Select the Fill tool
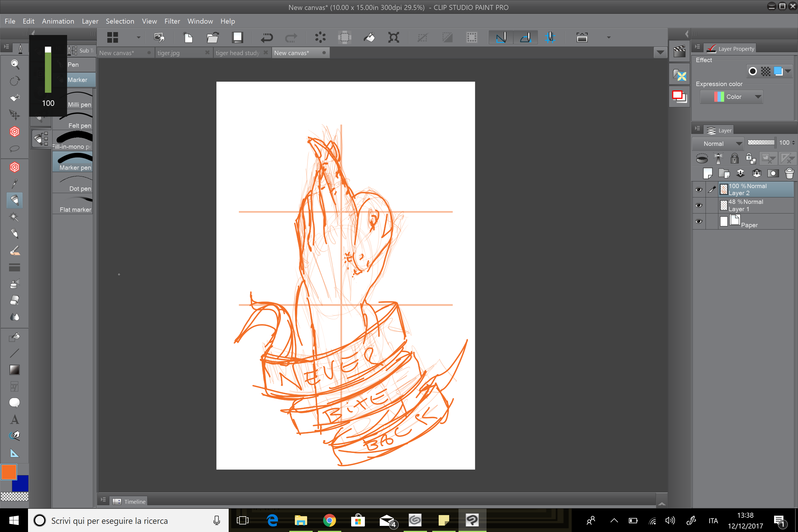This screenshot has width=798, height=532. tap(15, 337)
